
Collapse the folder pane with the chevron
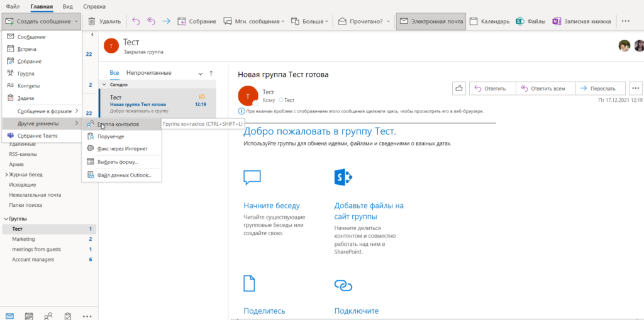coord(92,35)
